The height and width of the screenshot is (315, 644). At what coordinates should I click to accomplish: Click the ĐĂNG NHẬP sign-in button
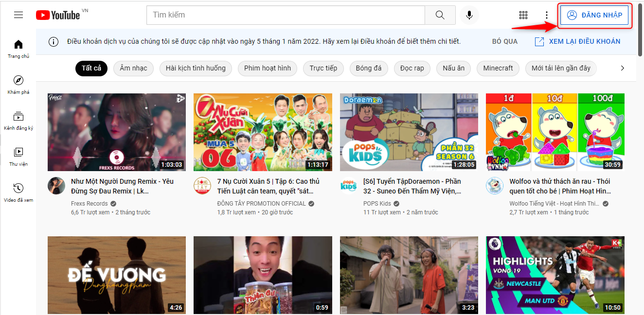coord(595,15)
